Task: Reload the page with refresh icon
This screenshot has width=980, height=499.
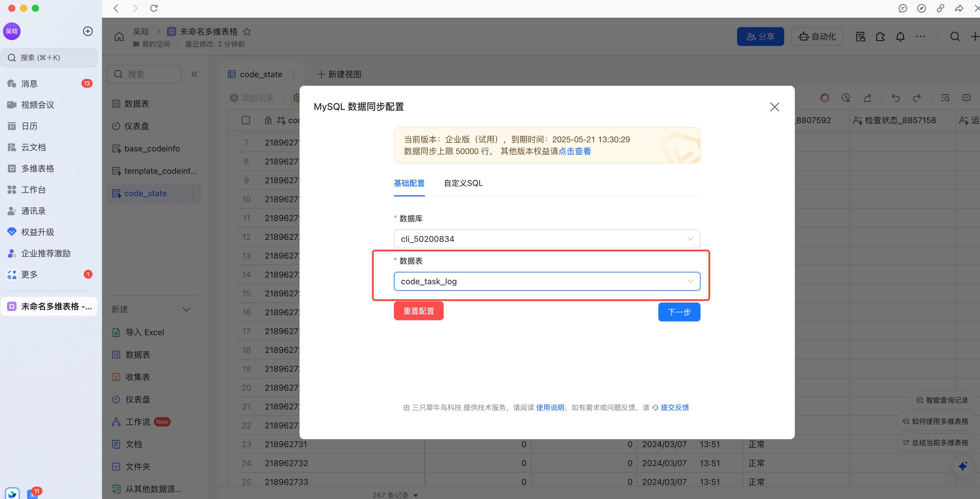Action: click(x=154, y=8)
